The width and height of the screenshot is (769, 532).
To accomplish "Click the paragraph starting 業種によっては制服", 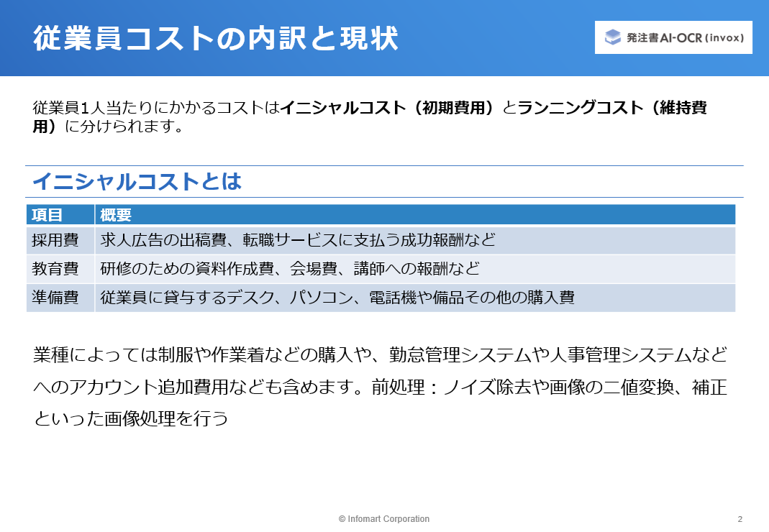I will click(x=380, y=386).
